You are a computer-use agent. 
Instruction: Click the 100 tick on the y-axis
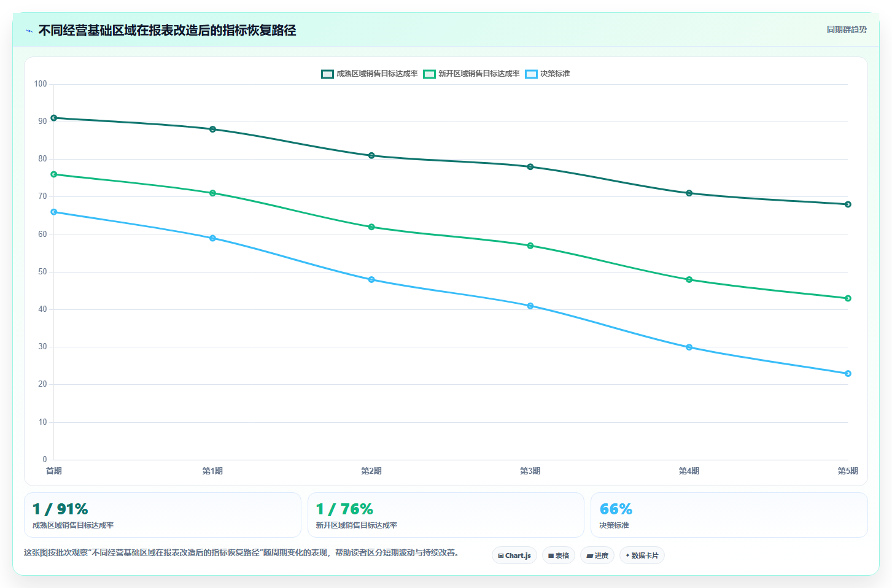point(41,84)
